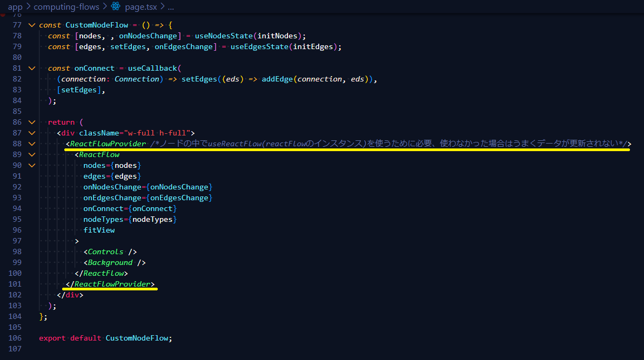The height and width of the screenshot is (360, 644).
Task: Collapse the onConnect useCallback fold at line 81
Action: click(x=32, y=68)
